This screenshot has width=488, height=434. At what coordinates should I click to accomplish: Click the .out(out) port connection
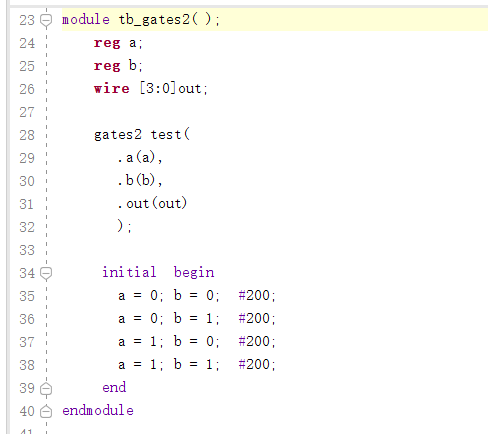pos(152,204)
